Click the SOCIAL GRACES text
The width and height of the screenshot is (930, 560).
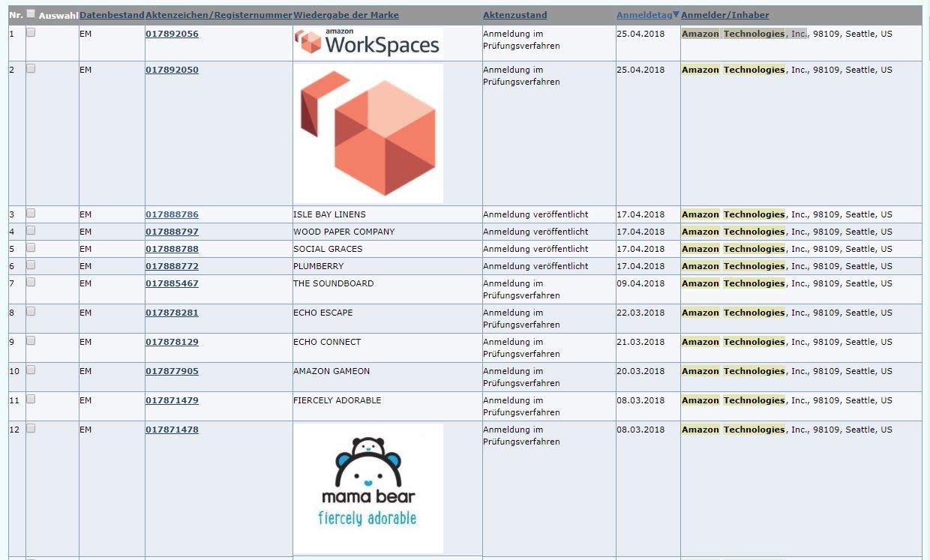(x=328, y=249)
